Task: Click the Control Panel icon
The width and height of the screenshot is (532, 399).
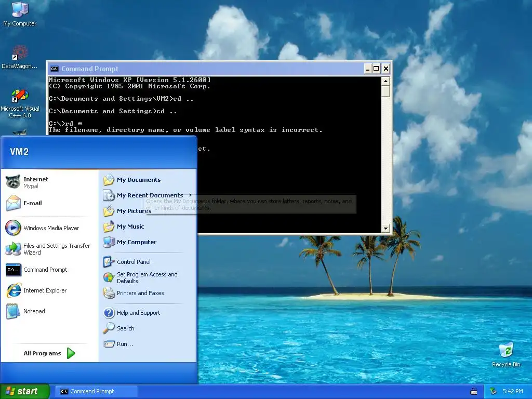Action: click(109, 262)
